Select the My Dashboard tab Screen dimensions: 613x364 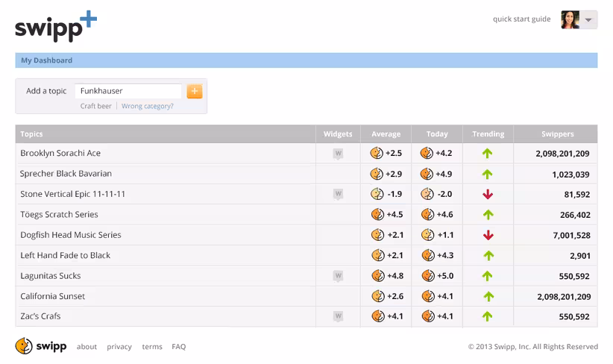46,60
